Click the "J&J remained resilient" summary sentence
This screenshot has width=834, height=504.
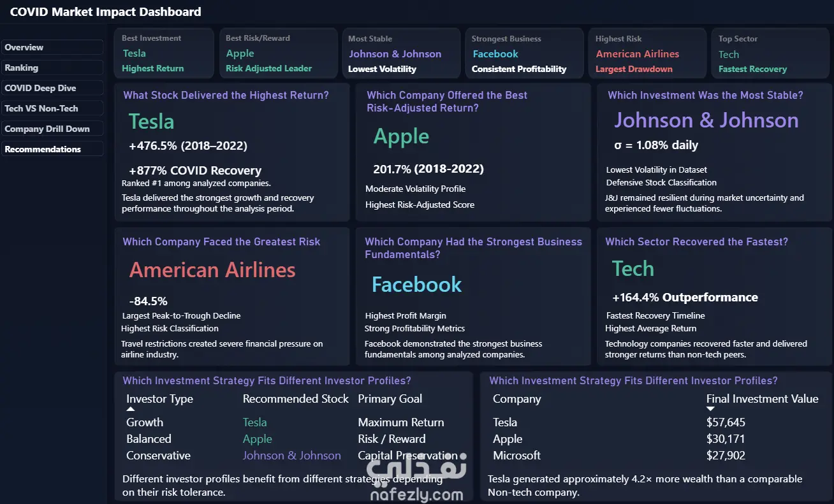[x=705, y=203]
